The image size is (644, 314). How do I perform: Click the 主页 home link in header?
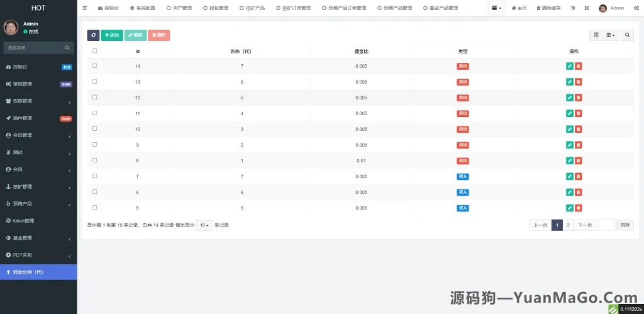pyautogui.click(x=519, y=8)
